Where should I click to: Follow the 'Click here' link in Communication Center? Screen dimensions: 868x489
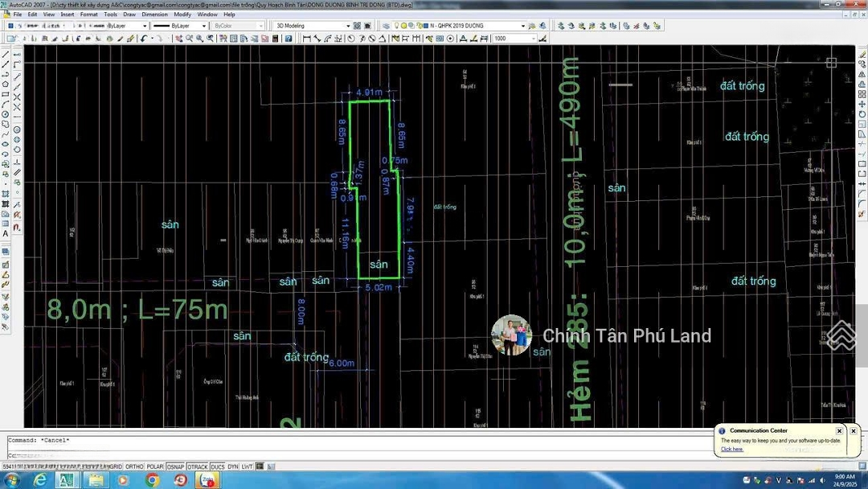tap(732, 449)
